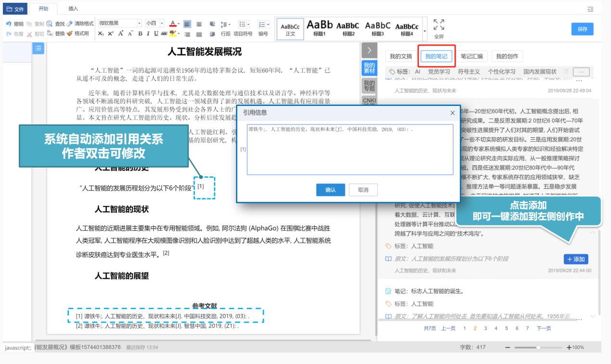611x364 pixels.
Task: Open the 小四 font size dropdown
Action: point(155,23)
